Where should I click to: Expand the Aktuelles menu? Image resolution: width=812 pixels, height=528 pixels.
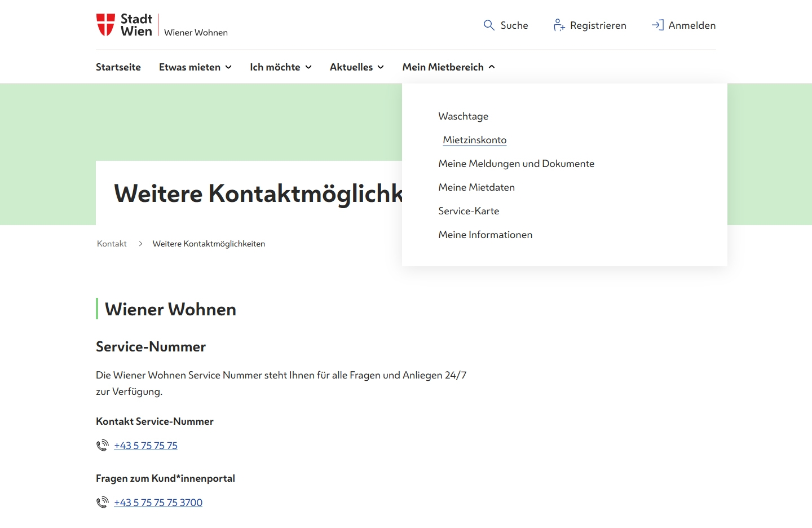pyautogui.click(x=357, y=67)
